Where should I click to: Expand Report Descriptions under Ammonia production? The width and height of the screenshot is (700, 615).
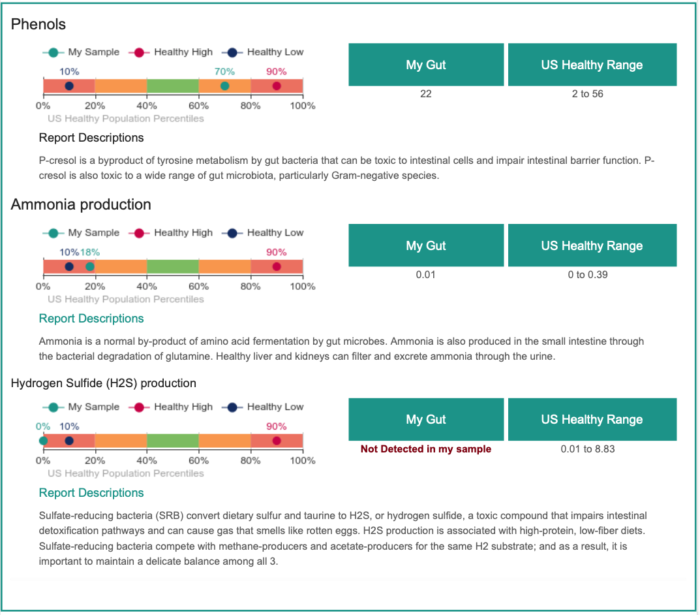pyautogui.click(x=91, y=319)
